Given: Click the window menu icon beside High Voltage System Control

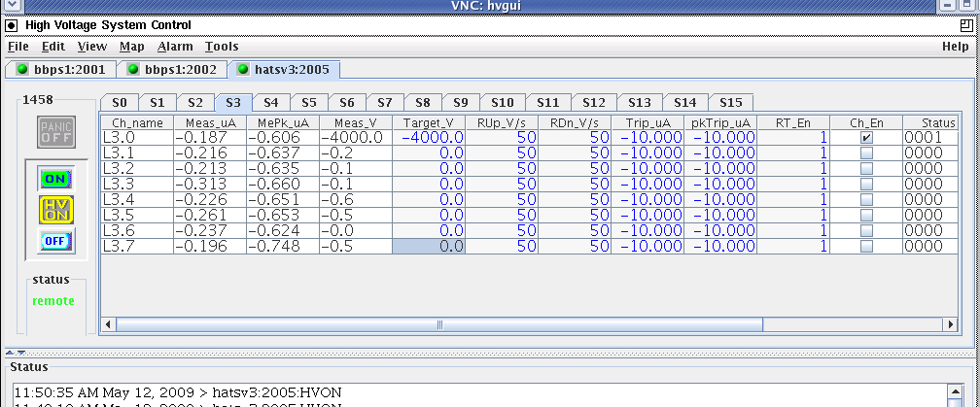Looking at the screenshot, I should (12, 25).
